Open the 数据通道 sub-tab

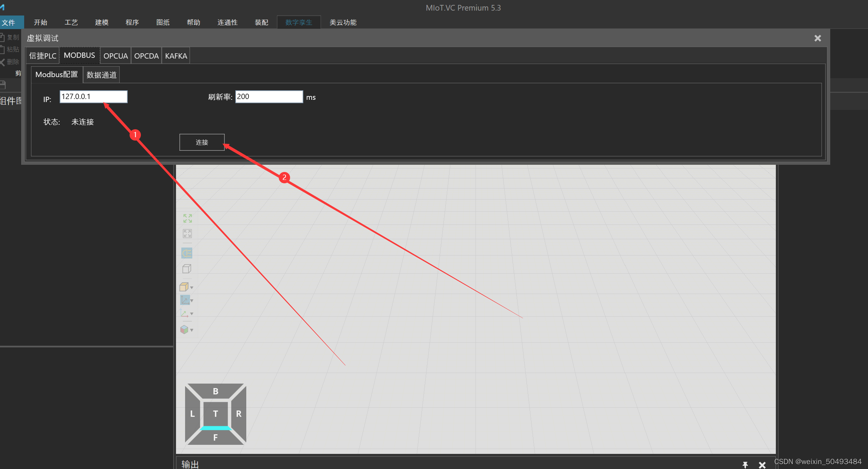[101, 75]
